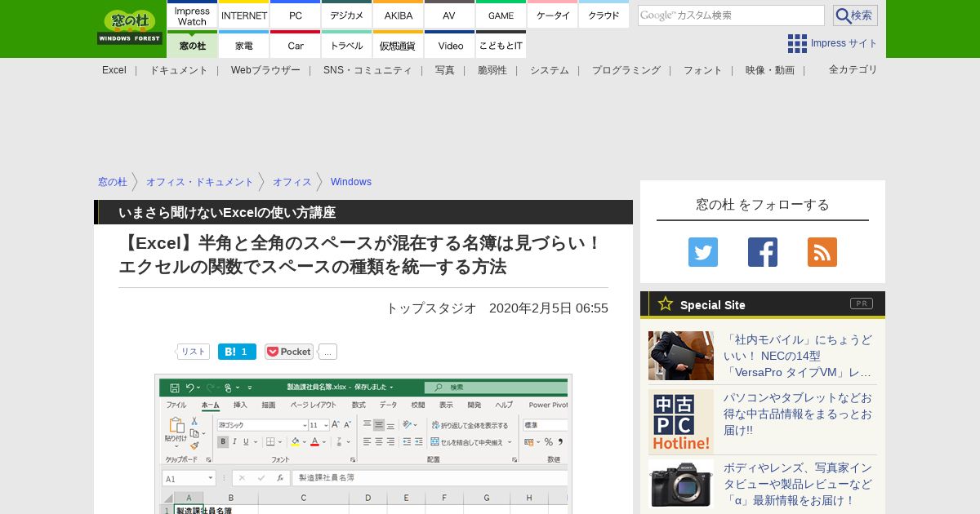Screen dimensions: 980x514
Task: Open the 仮想通貨 Watch tab
Action: pyautogui.click(x=399, y=44)
